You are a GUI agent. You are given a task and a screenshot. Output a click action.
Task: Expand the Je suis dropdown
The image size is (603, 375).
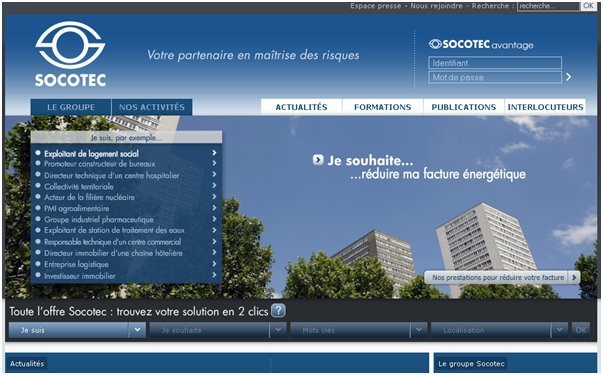(x=137, y=330)
